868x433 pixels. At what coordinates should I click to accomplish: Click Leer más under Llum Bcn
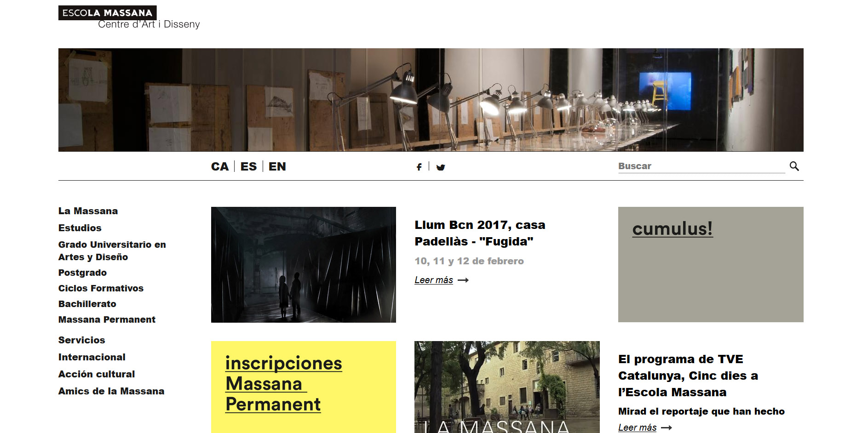[434, 280]
